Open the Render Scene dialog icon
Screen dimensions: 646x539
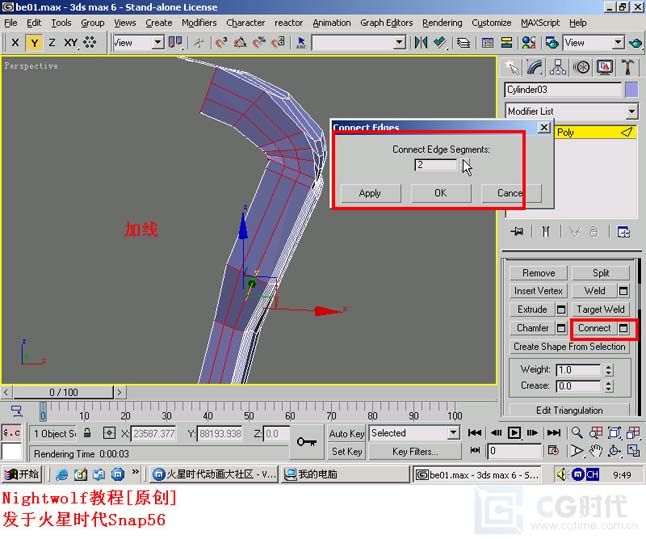[x=552, y=42]
